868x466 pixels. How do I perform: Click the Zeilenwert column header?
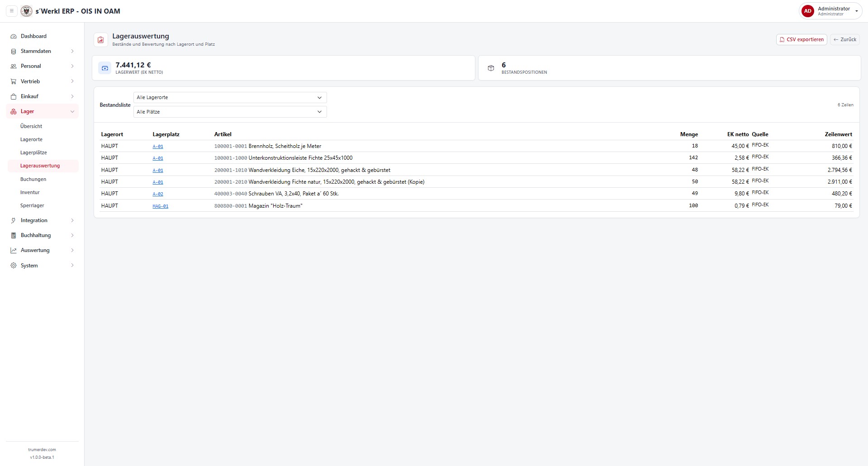pos(838,134)
